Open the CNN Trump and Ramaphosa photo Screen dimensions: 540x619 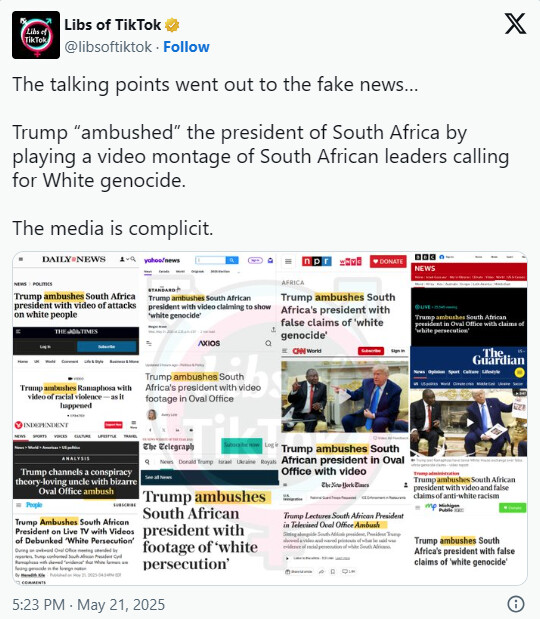coord(345,397)
